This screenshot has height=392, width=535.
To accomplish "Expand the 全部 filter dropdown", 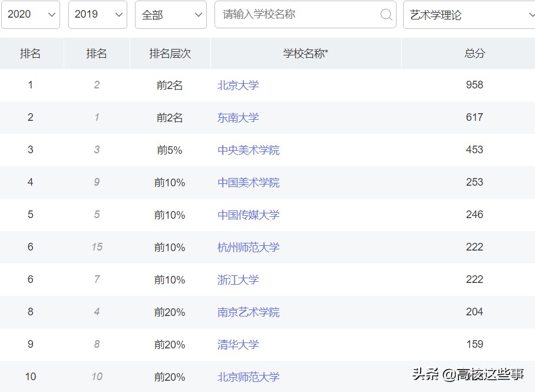I will pyautogui.click(x=170, y=15).
